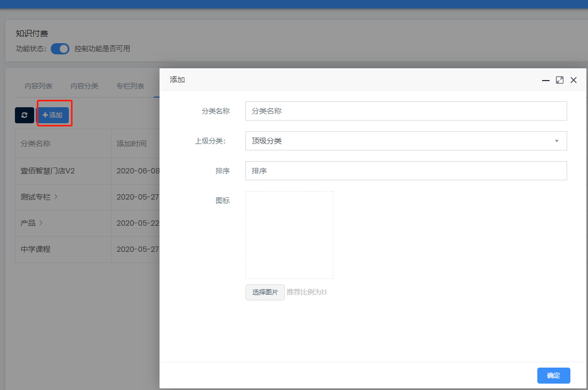588x390 pixels.
Task: Click the 分类名称 column header
Action: click(36, 144)
